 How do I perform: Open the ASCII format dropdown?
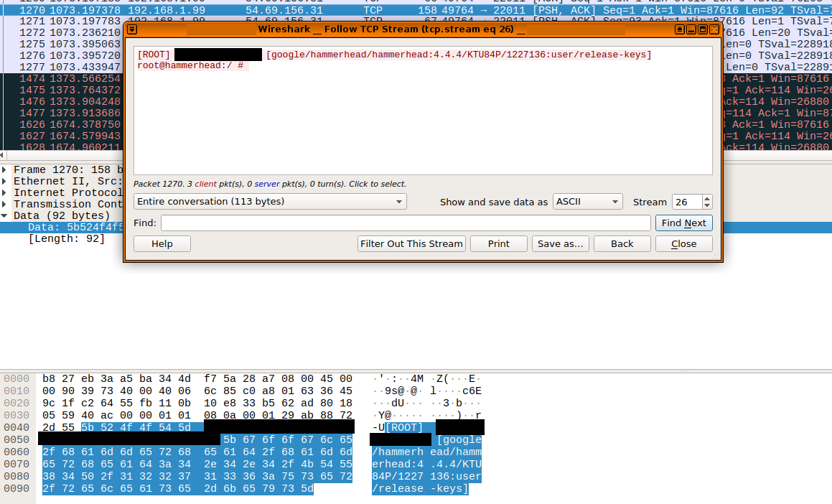[587, 202]
